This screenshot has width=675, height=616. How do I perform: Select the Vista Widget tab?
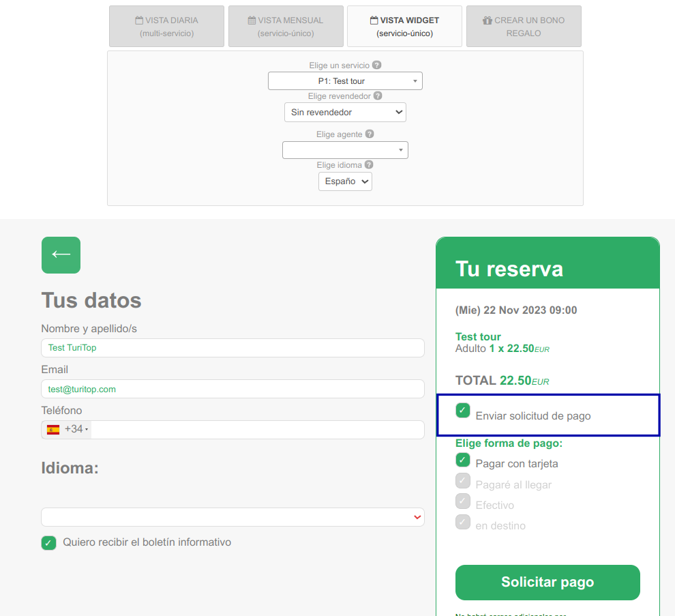[404, 27]
